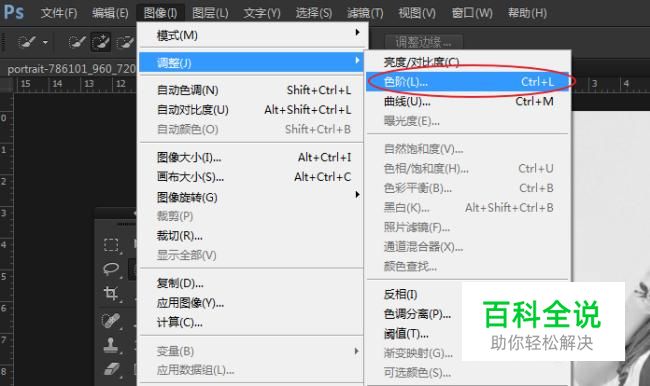Open the 选择(S) menu
The image size is (650, 386).
coord(314,13)
